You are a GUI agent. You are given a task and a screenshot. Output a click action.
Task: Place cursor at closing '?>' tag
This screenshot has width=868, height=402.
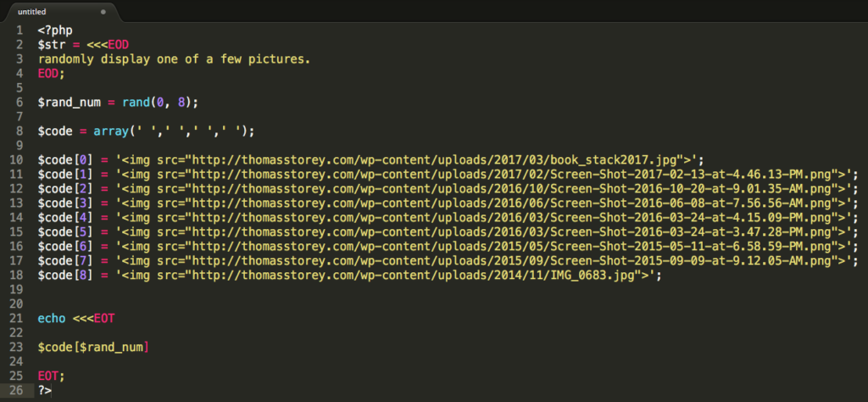[x=45, y=390]
